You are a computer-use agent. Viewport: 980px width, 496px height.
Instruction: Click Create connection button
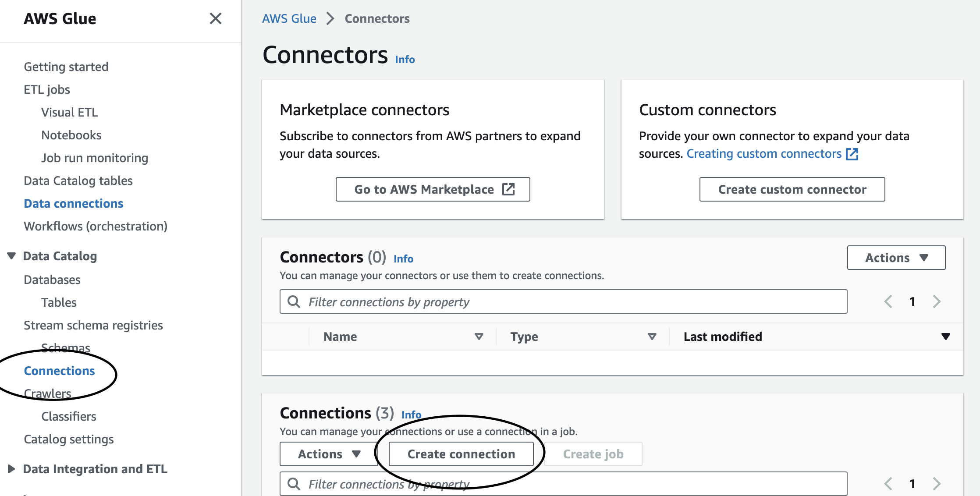[x=461, y=454]
